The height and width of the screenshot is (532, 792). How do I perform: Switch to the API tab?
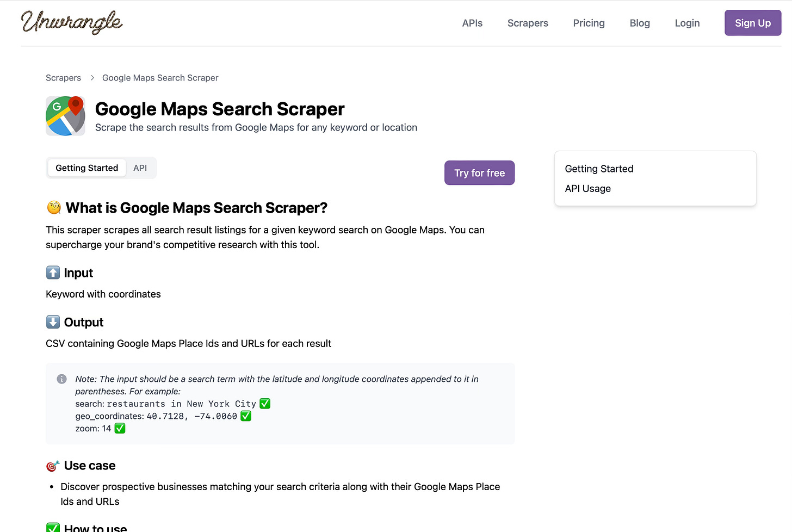tap(140, 168)
